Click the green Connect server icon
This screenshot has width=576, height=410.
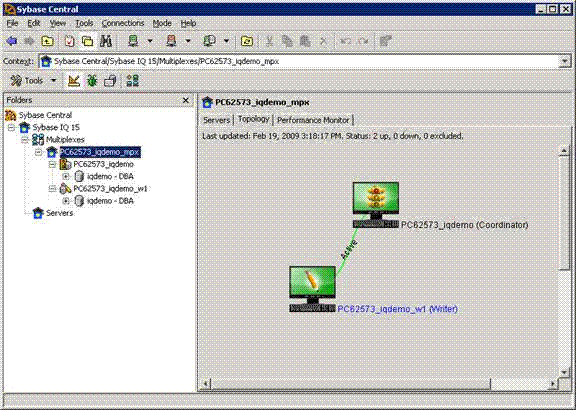click(133, 41)
